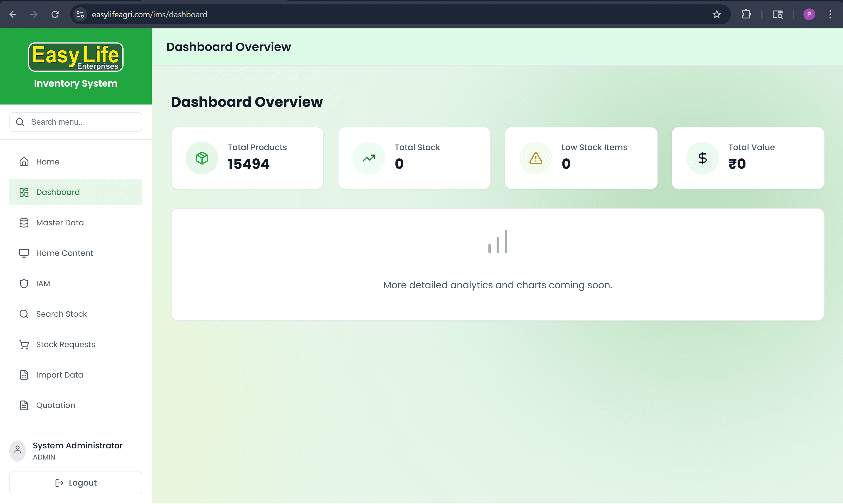Click the Master Data database icon
843x504 pixels.
click(x=24, y=223)
